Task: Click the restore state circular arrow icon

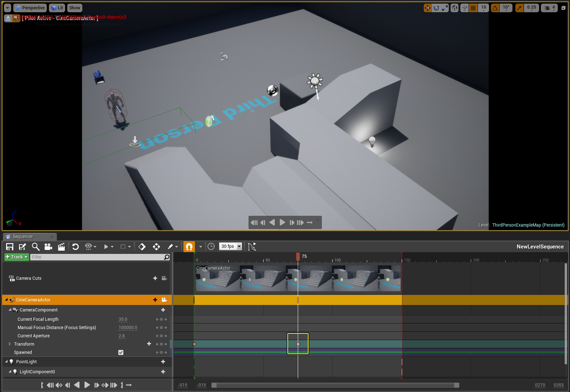Action: point(76,247)
